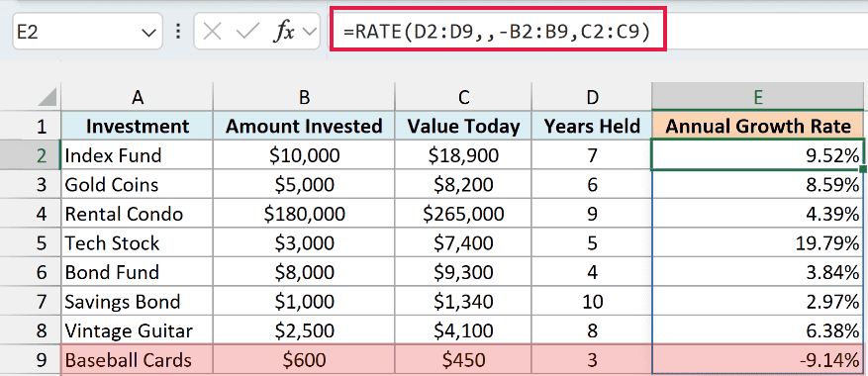Click the 4.39% growth rate cell
Screen dimensions: 868x376
(758, 214)
